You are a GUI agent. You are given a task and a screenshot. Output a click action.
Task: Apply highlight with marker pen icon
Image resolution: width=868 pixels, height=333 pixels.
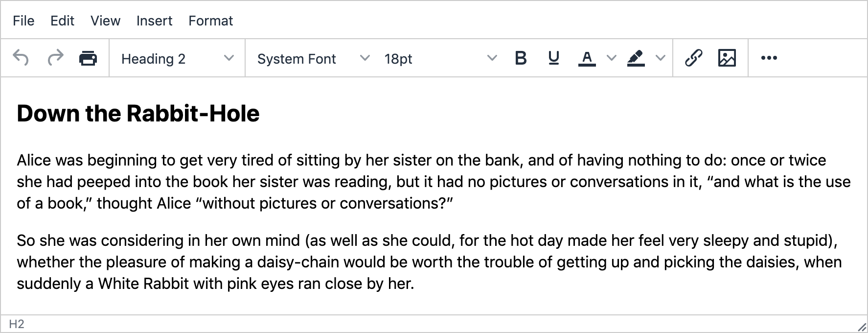636,58
